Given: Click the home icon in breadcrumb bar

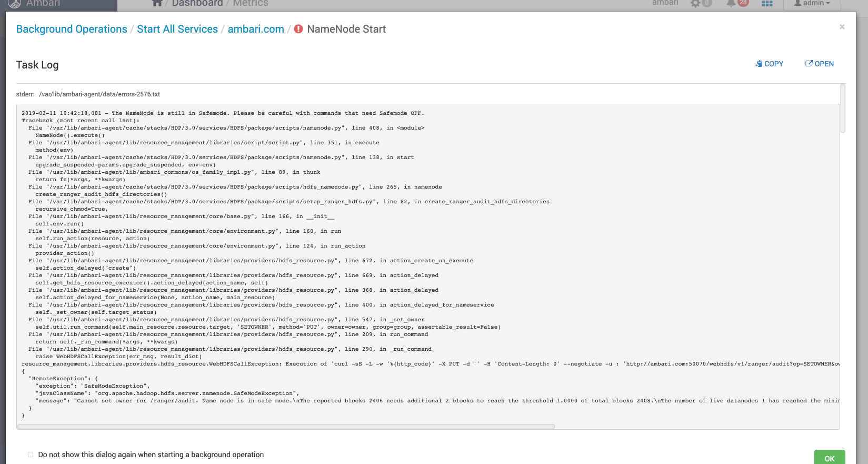Looking at the screenshot, I should [x=157, y=3].
